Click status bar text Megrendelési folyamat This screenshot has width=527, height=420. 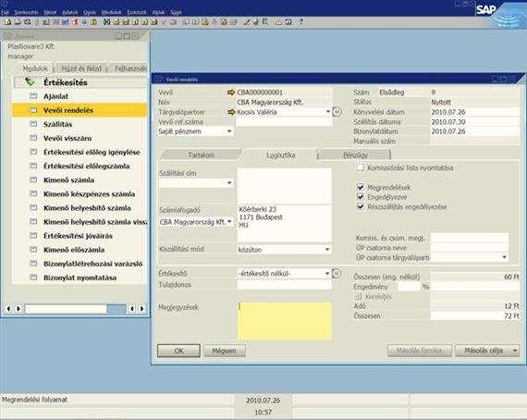click(34, 400)
